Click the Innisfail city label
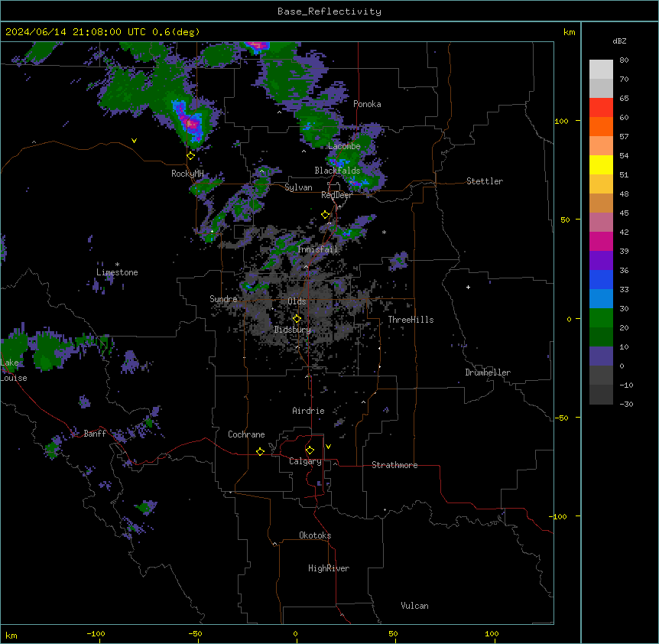Image resolution: width=659 pixels, height=644 pixels. pyautogui.click(x=317, y=249)
